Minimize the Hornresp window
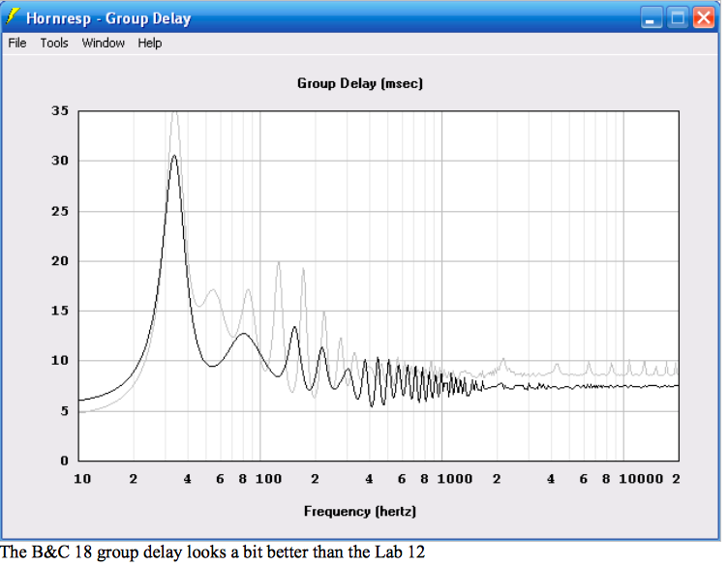The height and width of the screenshot is (566, 728). point(651,18)
